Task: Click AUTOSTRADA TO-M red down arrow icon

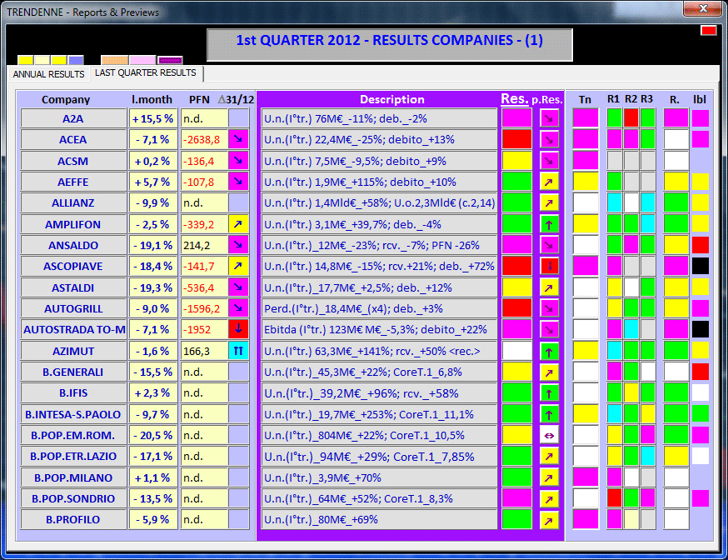Action: click(239, 329)
